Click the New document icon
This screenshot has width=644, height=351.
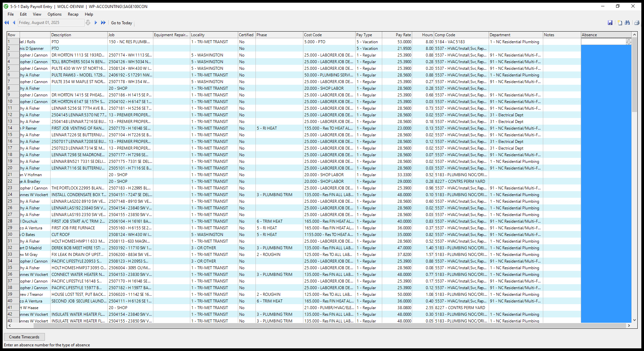tap(620, 23)
